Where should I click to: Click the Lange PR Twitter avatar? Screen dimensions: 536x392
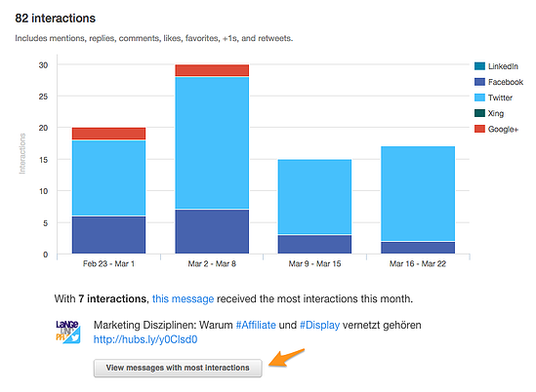68,332
